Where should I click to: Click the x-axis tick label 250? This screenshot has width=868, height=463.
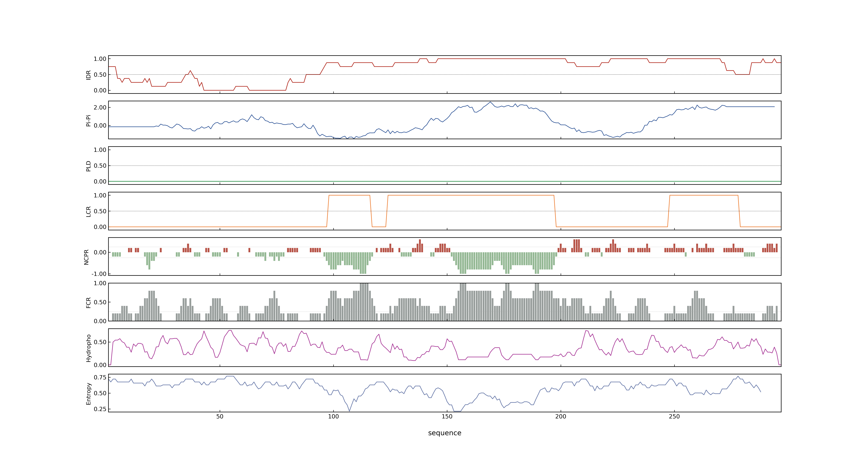pyautogui.click(x=674, y=416)
